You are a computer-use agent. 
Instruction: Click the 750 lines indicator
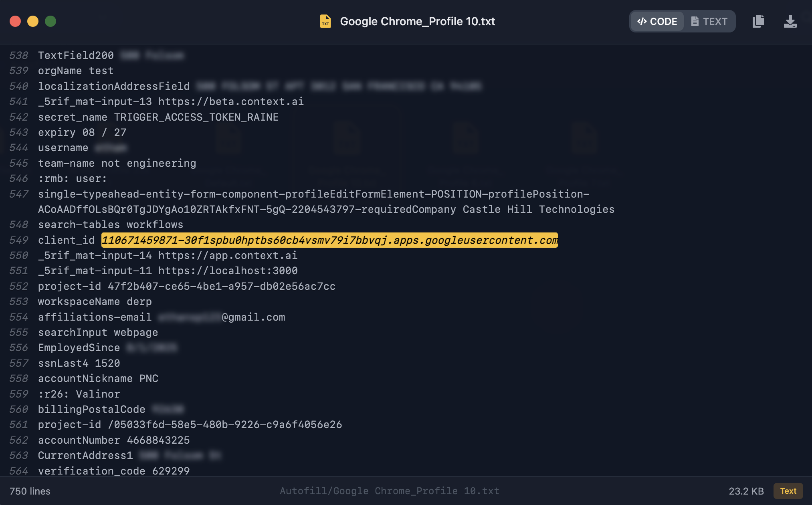click(30, 491)
